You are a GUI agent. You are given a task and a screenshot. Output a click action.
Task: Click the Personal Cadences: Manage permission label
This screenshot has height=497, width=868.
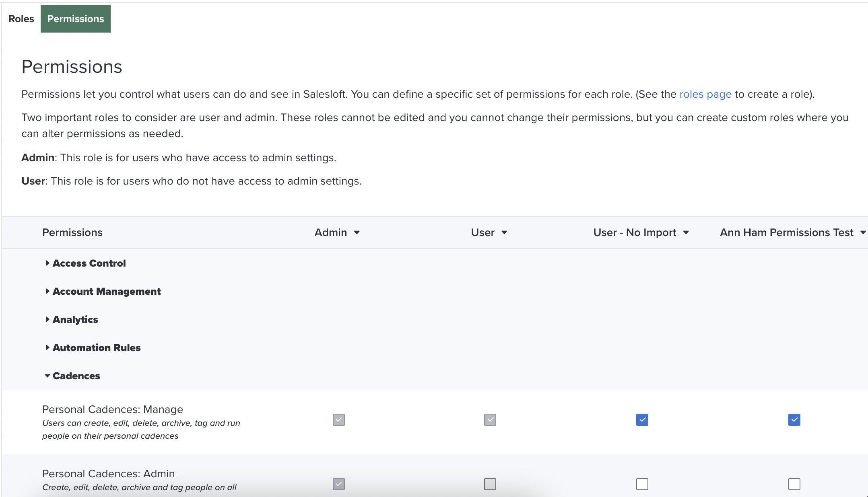[113, 409]
